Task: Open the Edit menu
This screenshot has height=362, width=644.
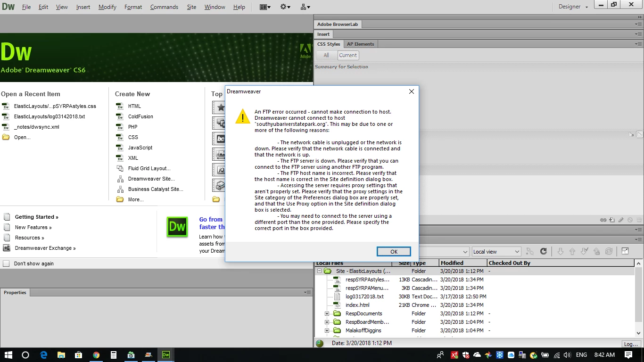Action: coord(43,7)
